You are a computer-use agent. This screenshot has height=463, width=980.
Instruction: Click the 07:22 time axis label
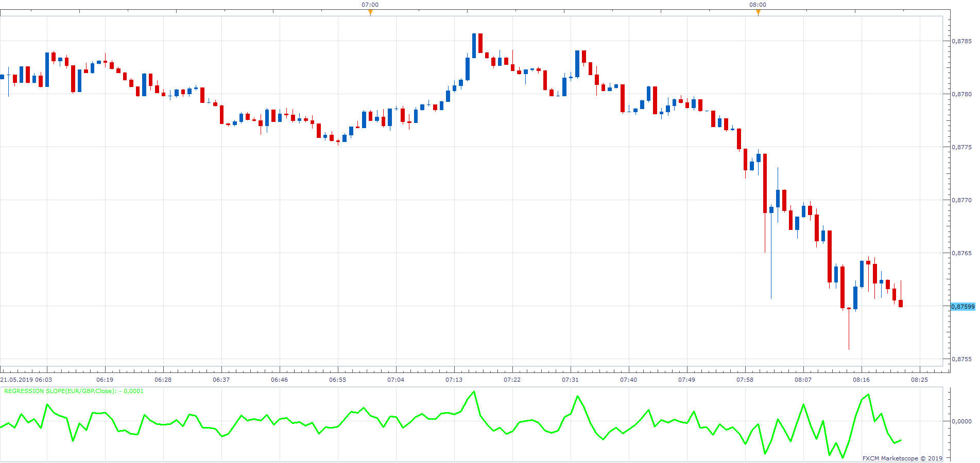(512, 380)
